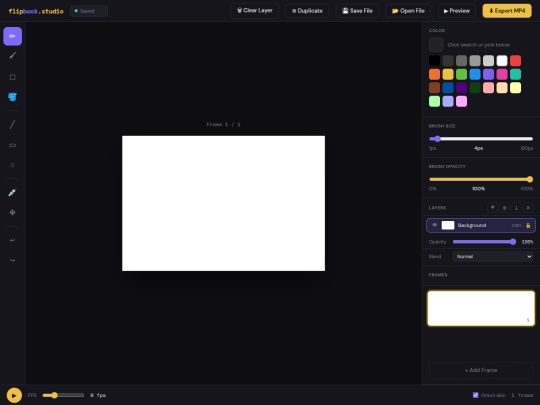Select the Line tool
540x405 pixels.
pos(12,124)
